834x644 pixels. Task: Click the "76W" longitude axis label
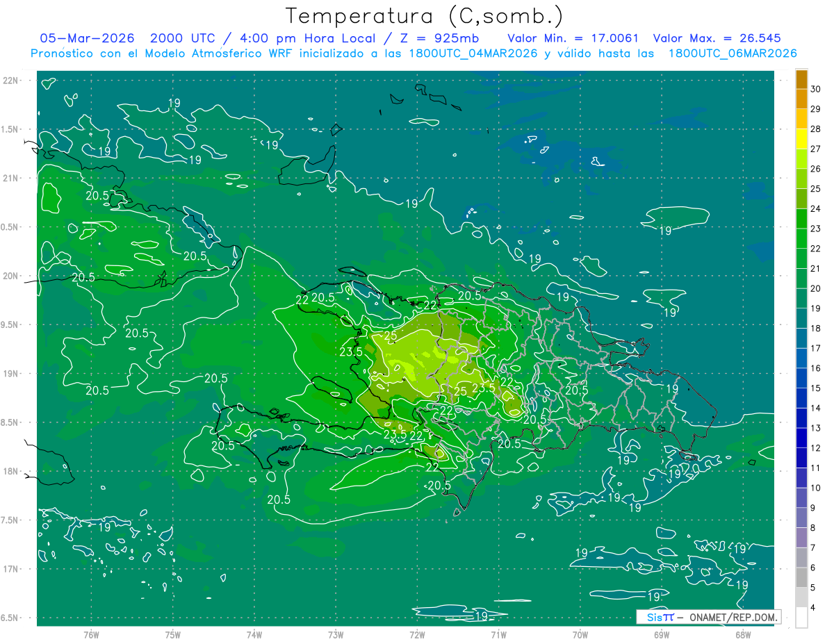91,634
